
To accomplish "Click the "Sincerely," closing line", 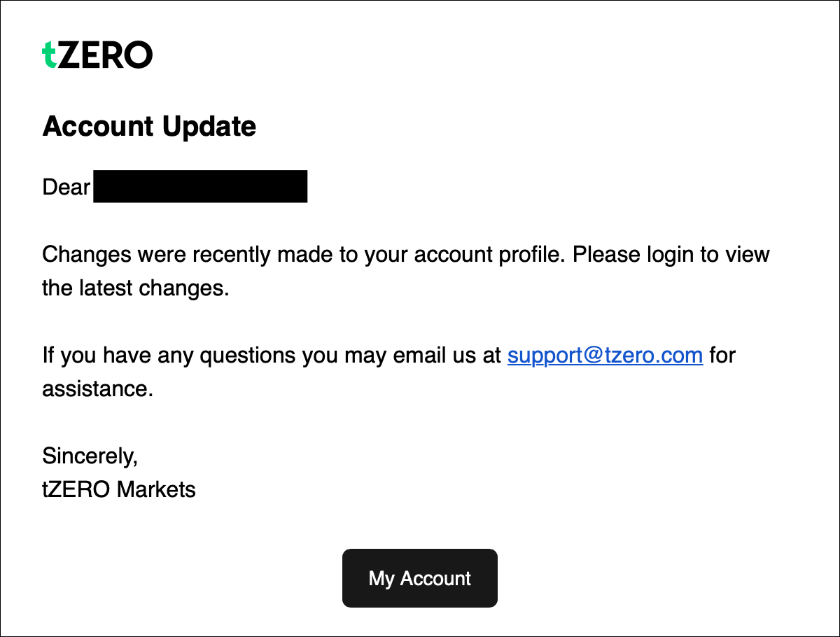I will coord(90,456).
